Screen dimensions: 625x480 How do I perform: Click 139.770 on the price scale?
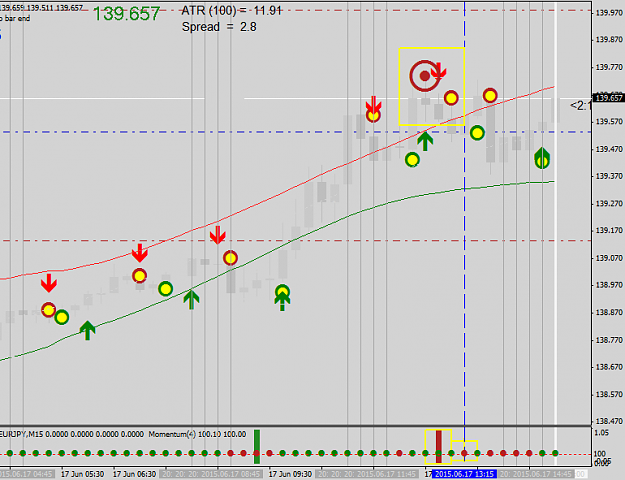coord(609,67)
